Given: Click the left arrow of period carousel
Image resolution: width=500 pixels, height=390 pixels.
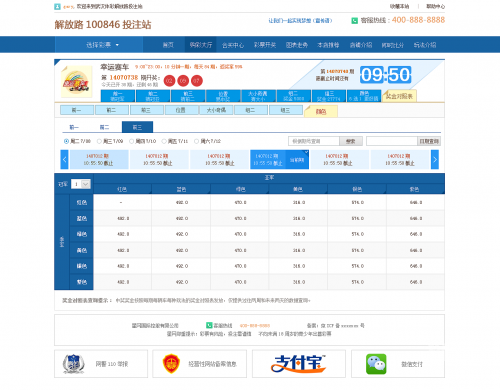Looking at the screenshot, I should click(x=65, y=159).
